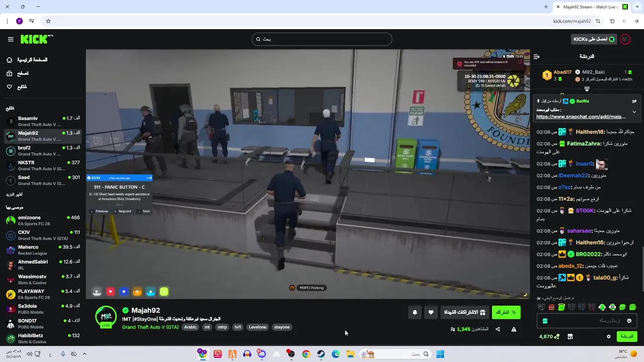Select the Arabic tag
This screenshot has height=362, width=644.
coord(190,327)
